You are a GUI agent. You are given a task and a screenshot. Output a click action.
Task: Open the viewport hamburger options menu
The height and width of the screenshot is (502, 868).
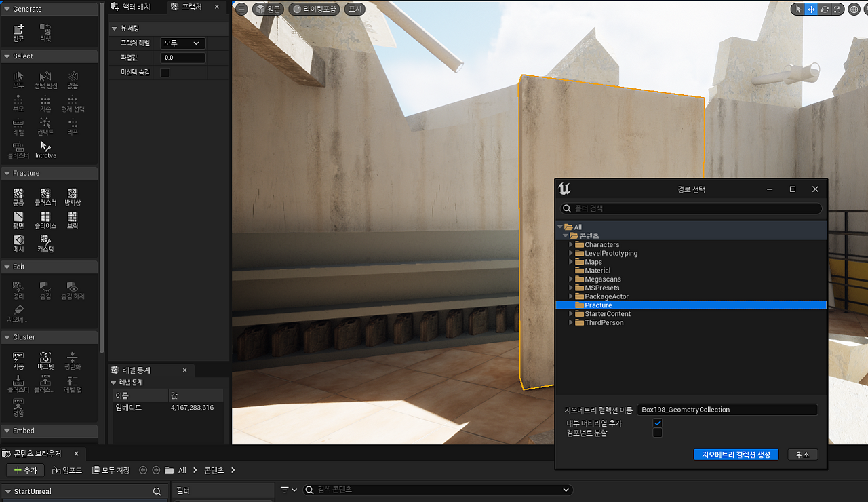point(241,9)
